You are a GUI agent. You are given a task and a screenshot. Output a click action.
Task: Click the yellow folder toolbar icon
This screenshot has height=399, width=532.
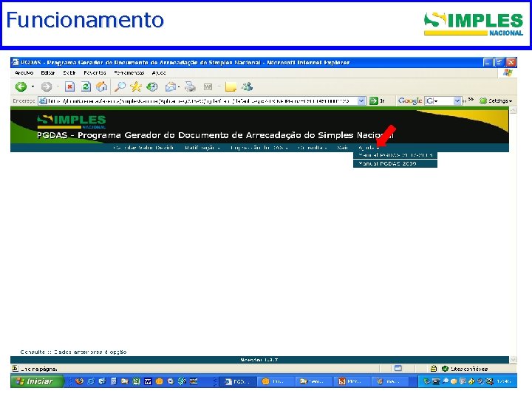tap(231, 87)
